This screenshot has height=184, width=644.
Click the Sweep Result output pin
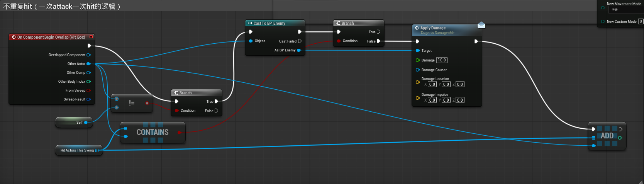88,99
